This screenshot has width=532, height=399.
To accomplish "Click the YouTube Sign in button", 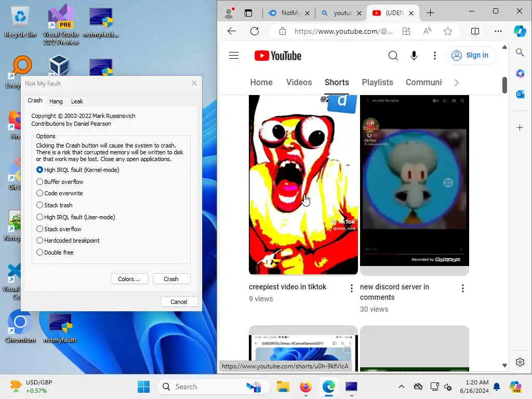I will 470,55.
